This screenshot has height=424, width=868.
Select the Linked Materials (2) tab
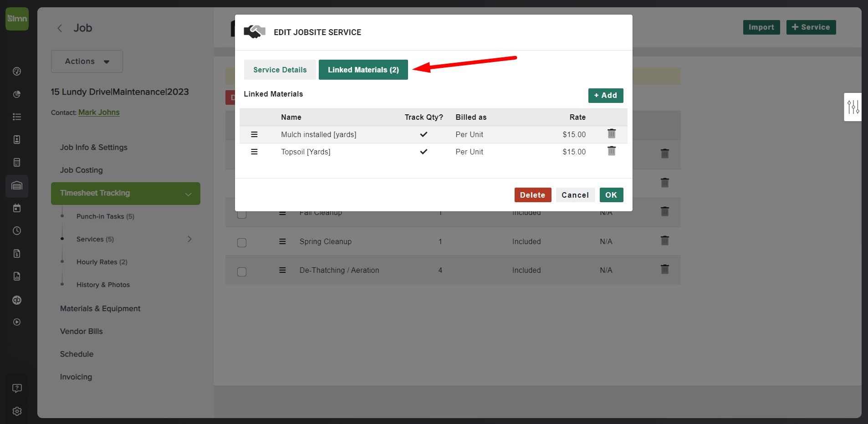point(363,70)
